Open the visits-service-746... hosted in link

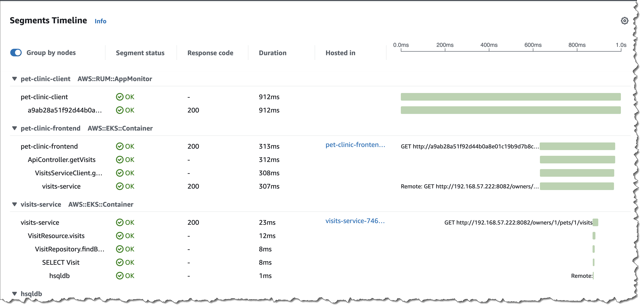pyautogui.click(x=355, y=221)
